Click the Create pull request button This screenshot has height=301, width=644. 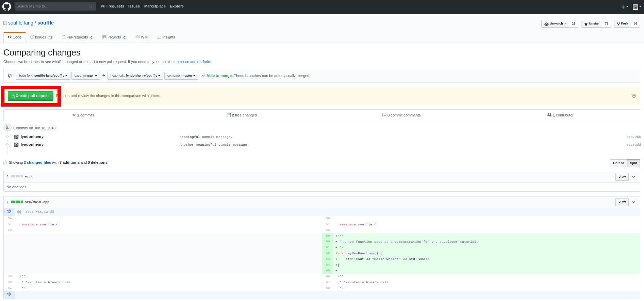[31, 96]
